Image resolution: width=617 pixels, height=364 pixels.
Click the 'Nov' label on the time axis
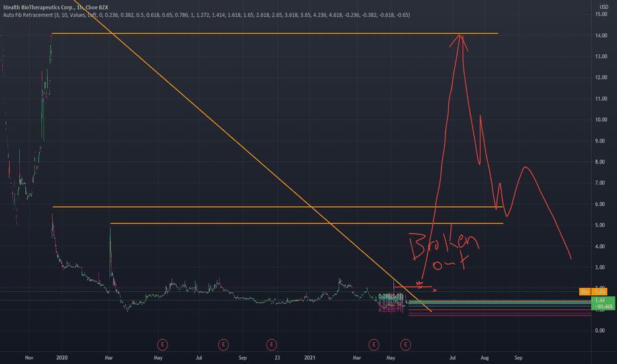[x=29, y=357]
